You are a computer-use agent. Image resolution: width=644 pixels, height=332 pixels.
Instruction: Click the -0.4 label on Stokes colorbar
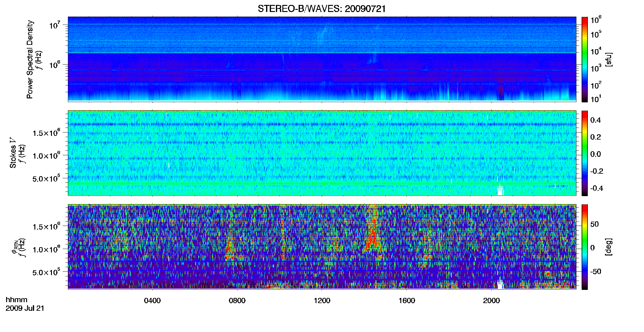[597, 188]
